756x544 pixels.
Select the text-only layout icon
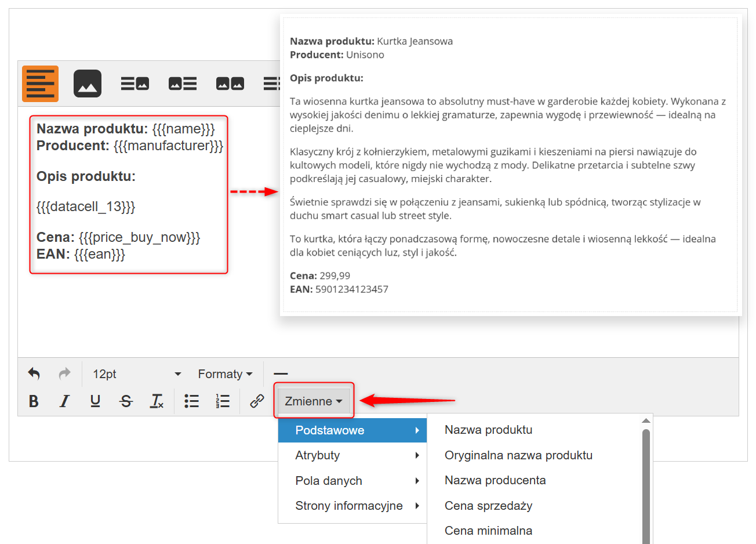40,84
